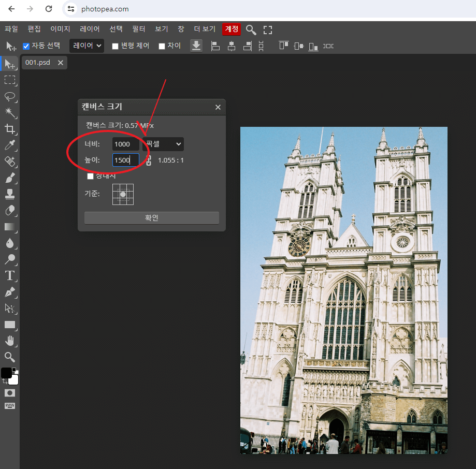Switch to the 001.psd document tab

tap(38, 63)
